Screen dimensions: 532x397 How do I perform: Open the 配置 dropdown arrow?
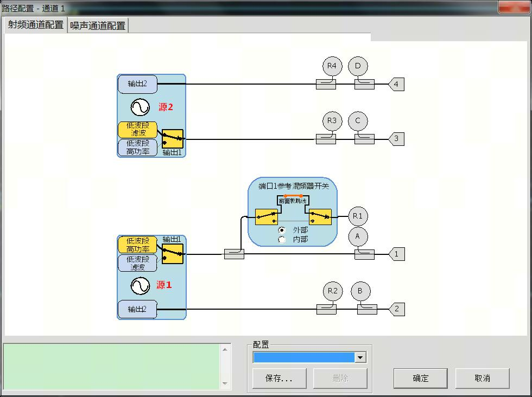tap(360, 357)
